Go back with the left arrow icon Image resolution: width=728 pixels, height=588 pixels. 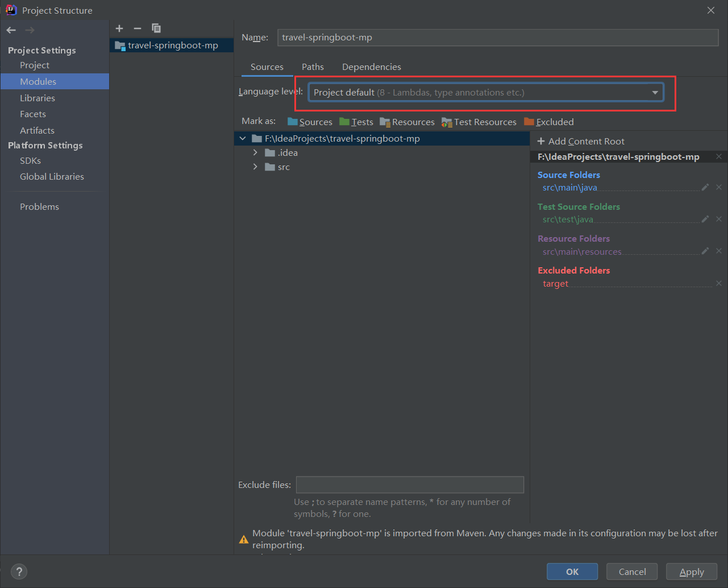point(11,30)
